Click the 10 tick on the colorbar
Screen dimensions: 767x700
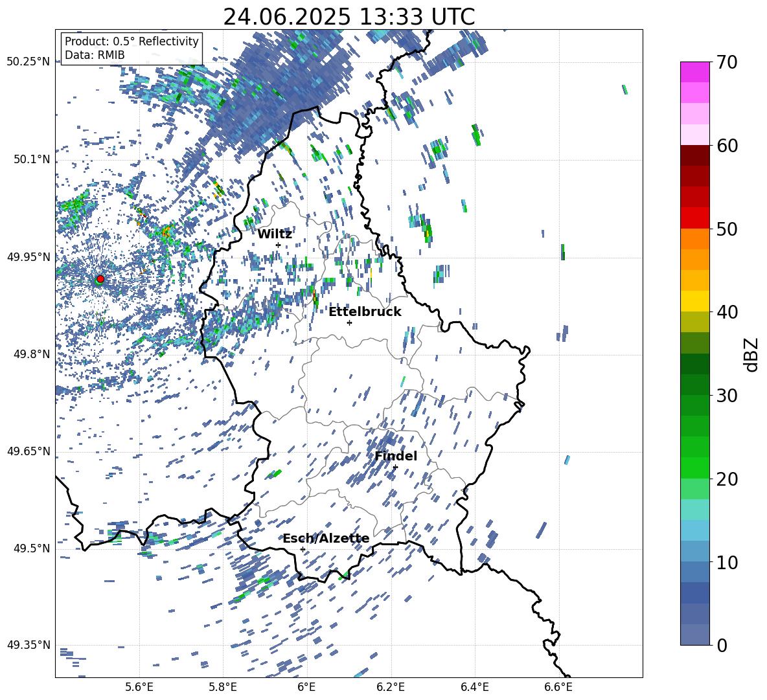point(727,562)
